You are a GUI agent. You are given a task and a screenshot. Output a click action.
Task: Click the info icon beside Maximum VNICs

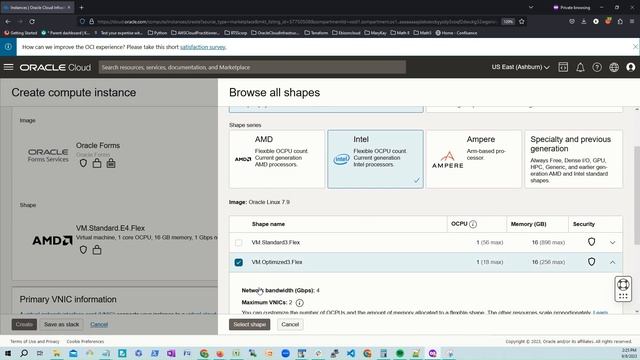click(299, 303)
